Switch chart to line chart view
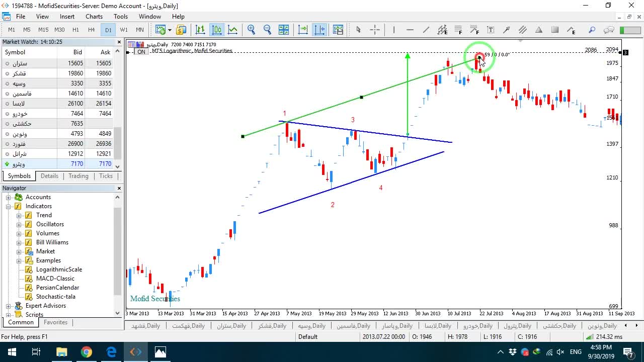644x362 pixels. (232, 30)
